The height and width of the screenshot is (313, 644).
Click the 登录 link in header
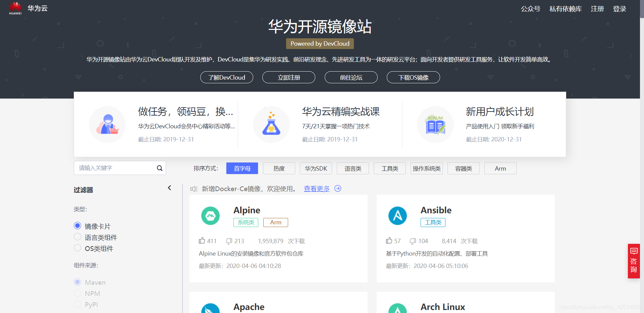620,9
